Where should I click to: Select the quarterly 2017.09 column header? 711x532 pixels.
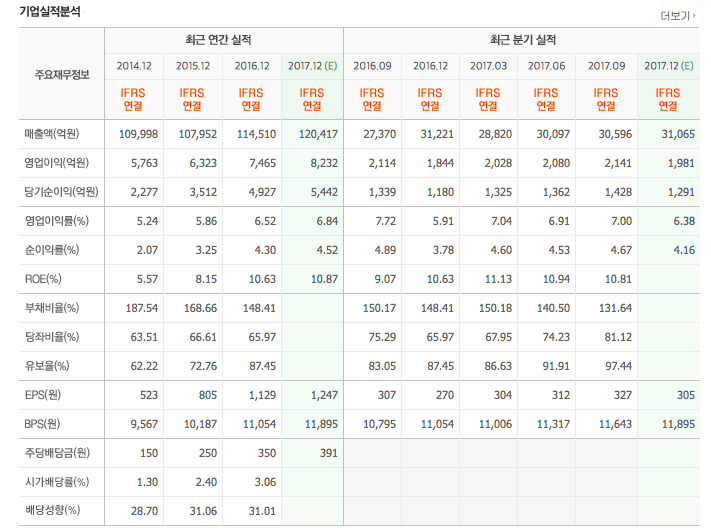point(606,66)
